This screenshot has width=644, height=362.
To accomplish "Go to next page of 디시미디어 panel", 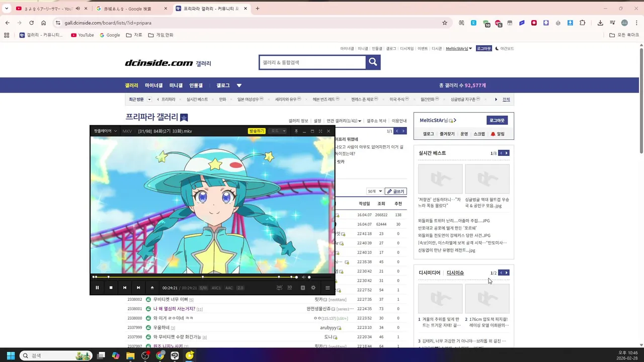I will (x=507, y=273).
